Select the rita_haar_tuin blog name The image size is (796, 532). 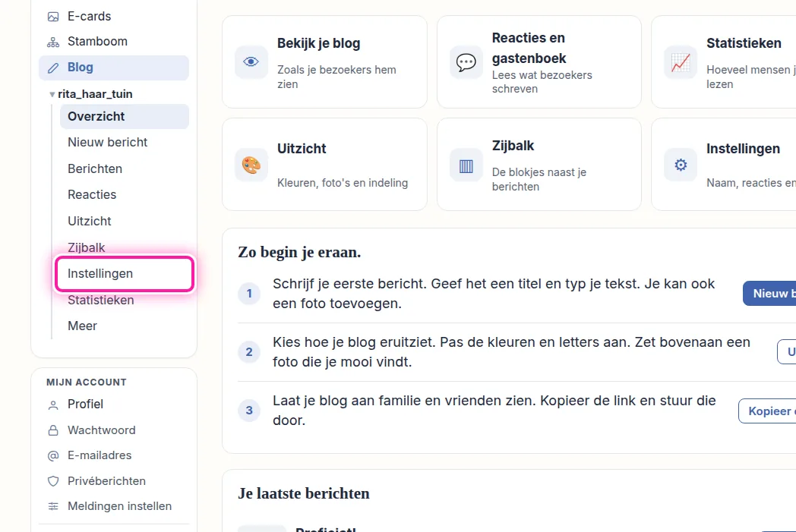pos(95,94)
